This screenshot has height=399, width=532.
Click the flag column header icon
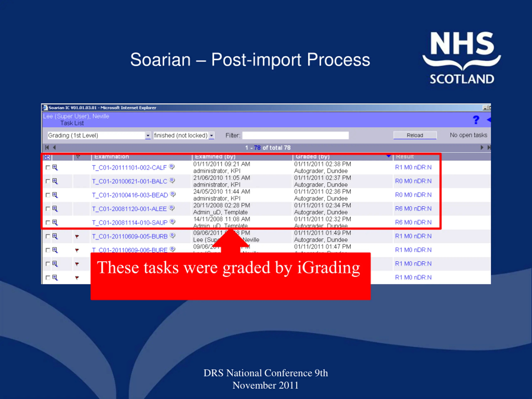pyautogui.click(x=78, y=157)
